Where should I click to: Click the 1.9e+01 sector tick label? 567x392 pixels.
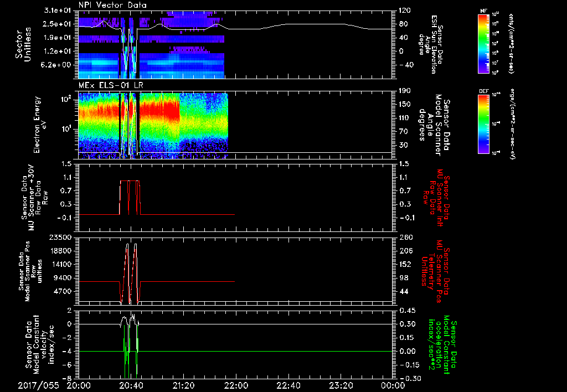[x=58, y=38]
